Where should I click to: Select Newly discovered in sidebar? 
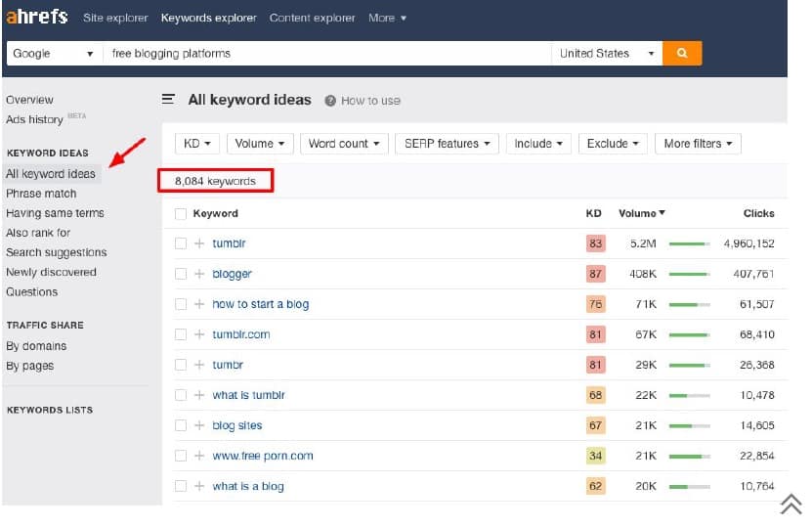(x=51, y=272)
